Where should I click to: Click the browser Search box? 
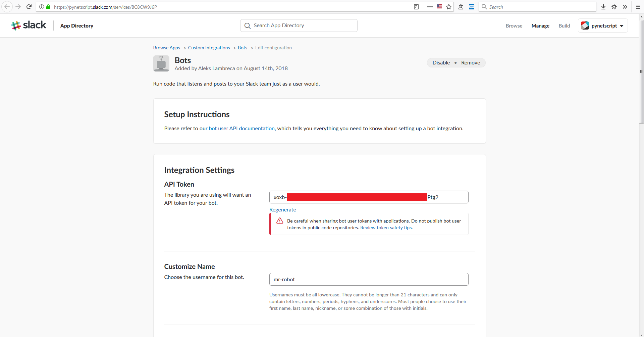coord(537,7)
